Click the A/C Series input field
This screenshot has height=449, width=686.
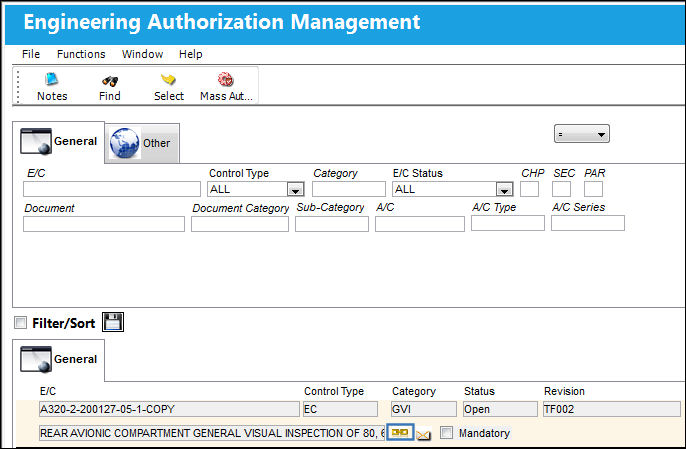588,223
